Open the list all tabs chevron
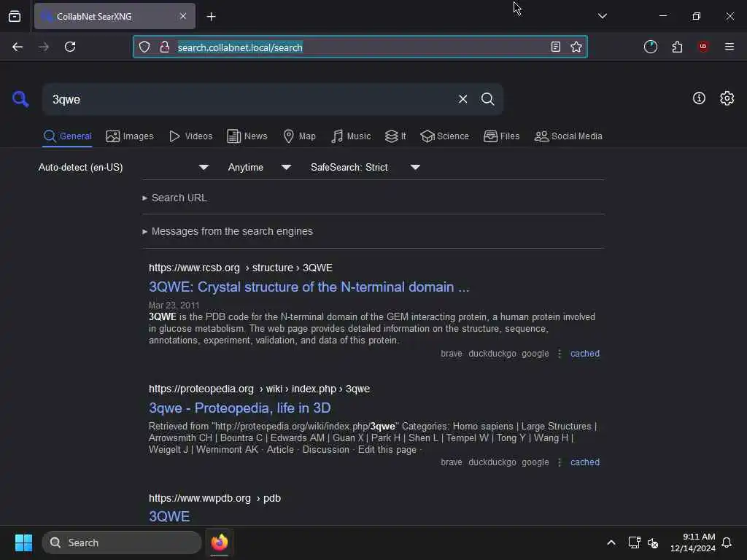Screen dimensions: 747x560 click(602, 16)
